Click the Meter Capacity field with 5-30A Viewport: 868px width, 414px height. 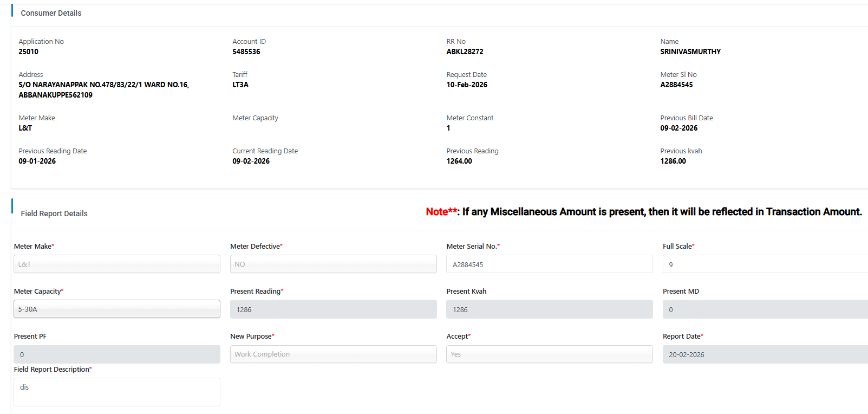point(116,309)
